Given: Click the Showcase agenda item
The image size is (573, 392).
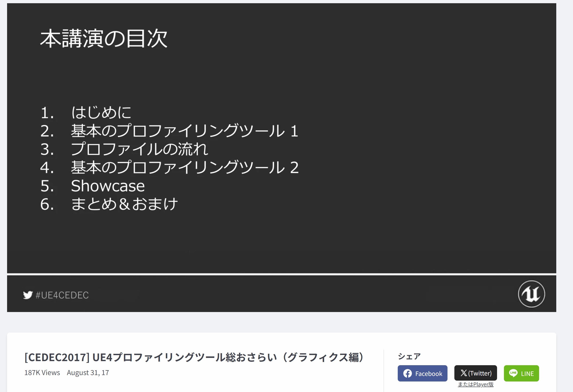Looking at the screenshot, I should 108,186.
